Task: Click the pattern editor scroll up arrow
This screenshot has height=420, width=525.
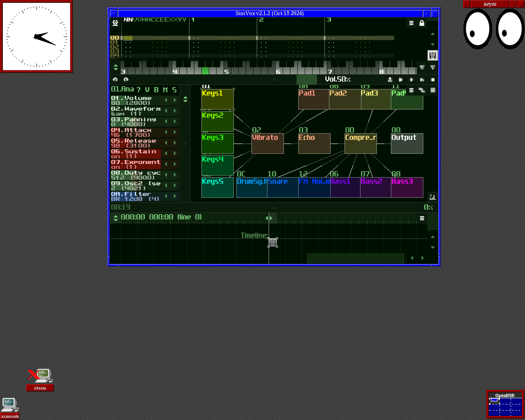Action: tap(433, 34)
